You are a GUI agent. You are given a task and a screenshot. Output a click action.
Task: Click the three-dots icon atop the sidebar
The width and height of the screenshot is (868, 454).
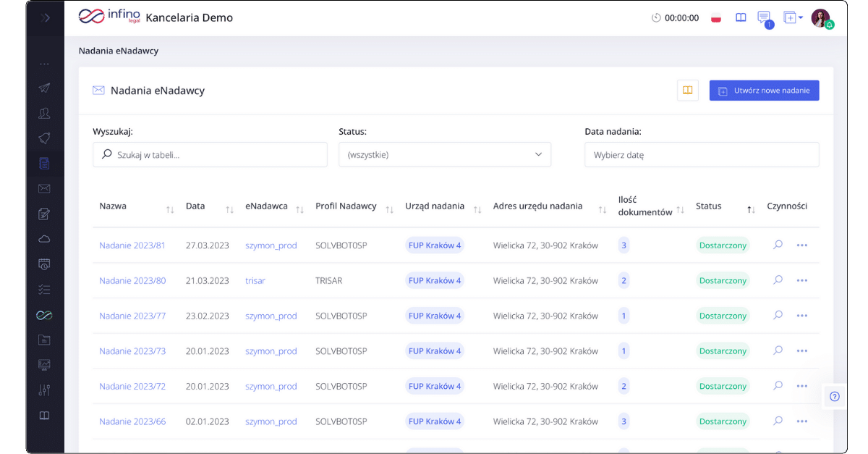(44, 64)
